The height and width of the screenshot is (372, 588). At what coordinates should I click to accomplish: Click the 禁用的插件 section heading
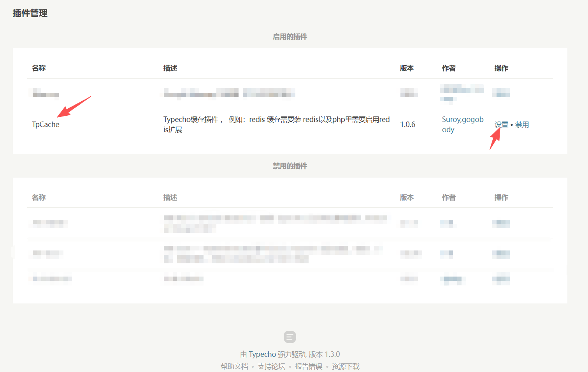click(290, 166)
